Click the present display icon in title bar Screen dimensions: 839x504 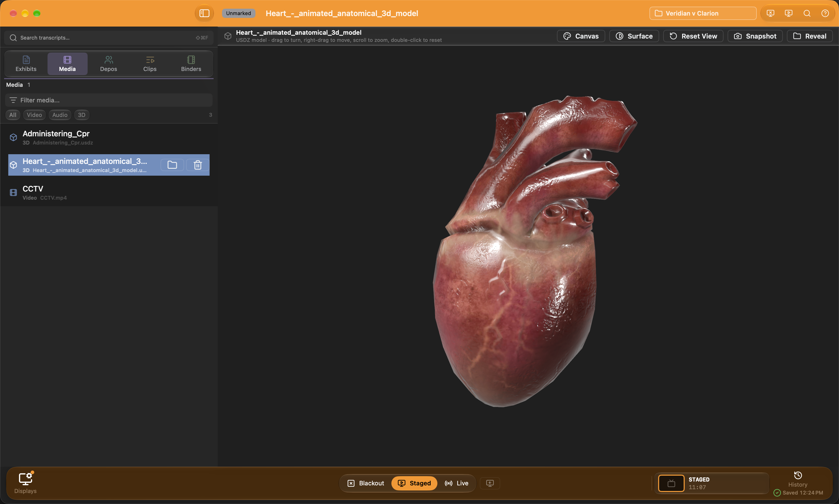click(x=788, y=13)
